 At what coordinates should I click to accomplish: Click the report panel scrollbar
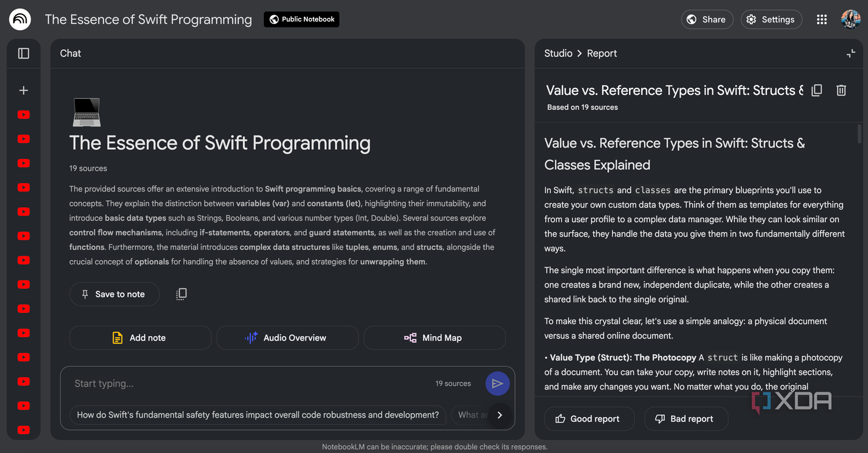(x=859, y=133)
